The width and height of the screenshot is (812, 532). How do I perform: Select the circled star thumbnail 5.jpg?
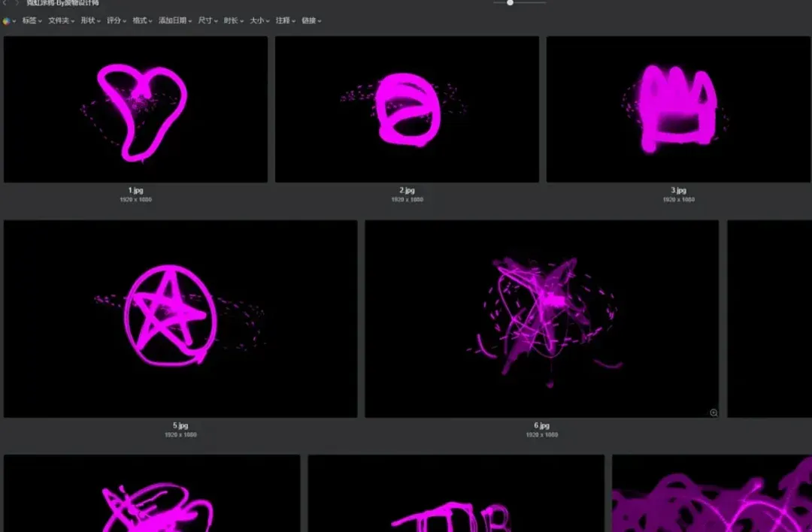180,319
